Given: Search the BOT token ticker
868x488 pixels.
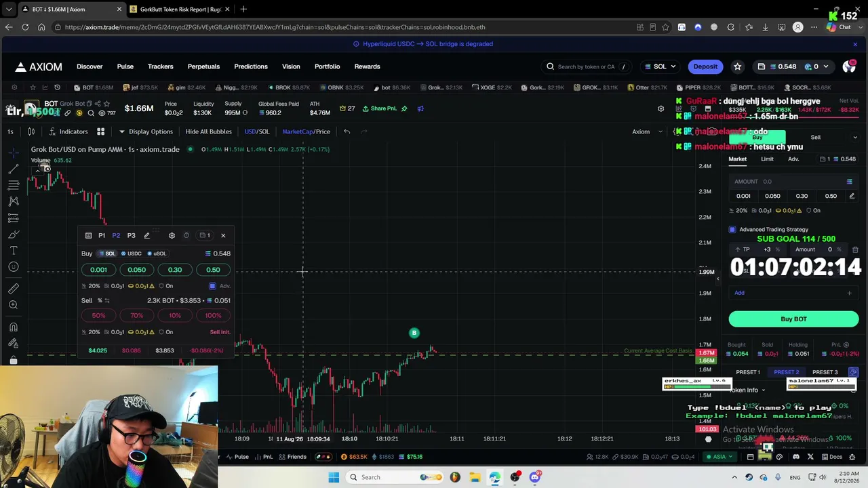Looking at the screenshot, I should (91, 113).
